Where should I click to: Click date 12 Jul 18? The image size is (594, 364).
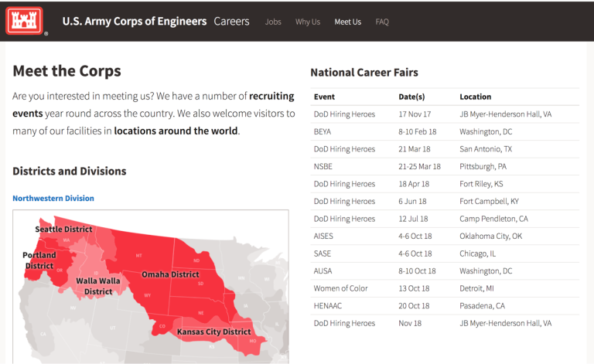click(413, 219)
